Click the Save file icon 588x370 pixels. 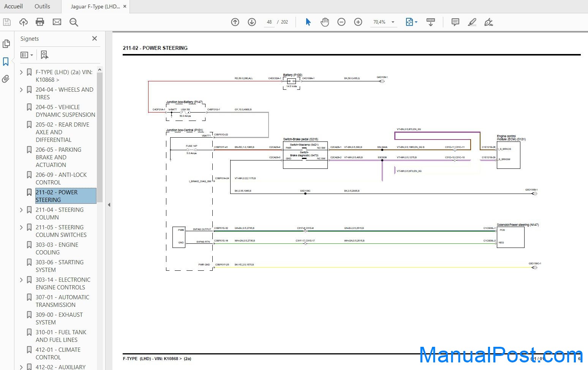[7, 22]
